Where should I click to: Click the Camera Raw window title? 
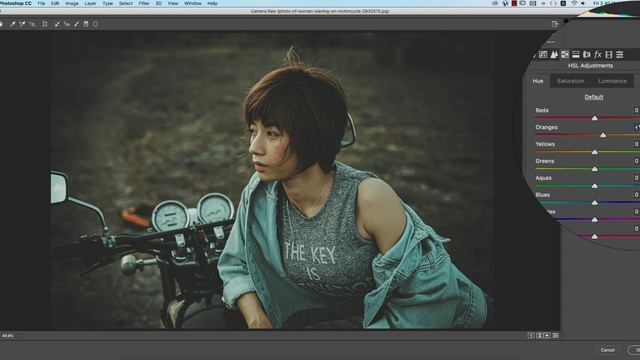(320, 11)
